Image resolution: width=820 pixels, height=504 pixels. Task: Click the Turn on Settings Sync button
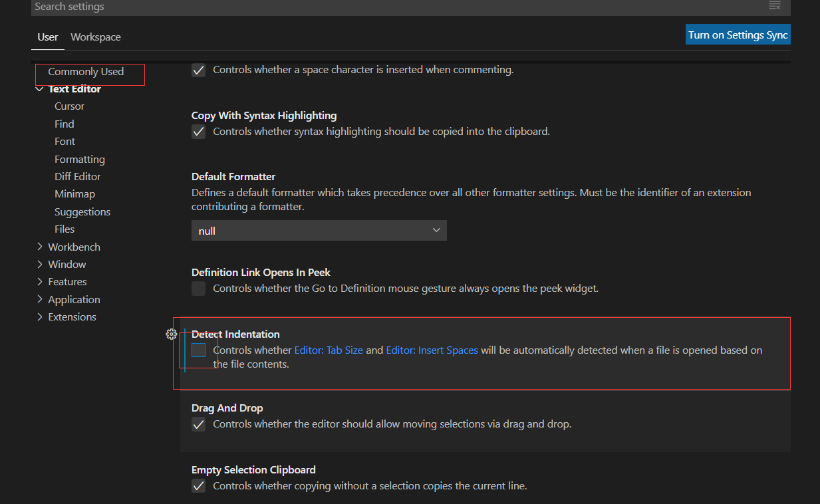738,34
